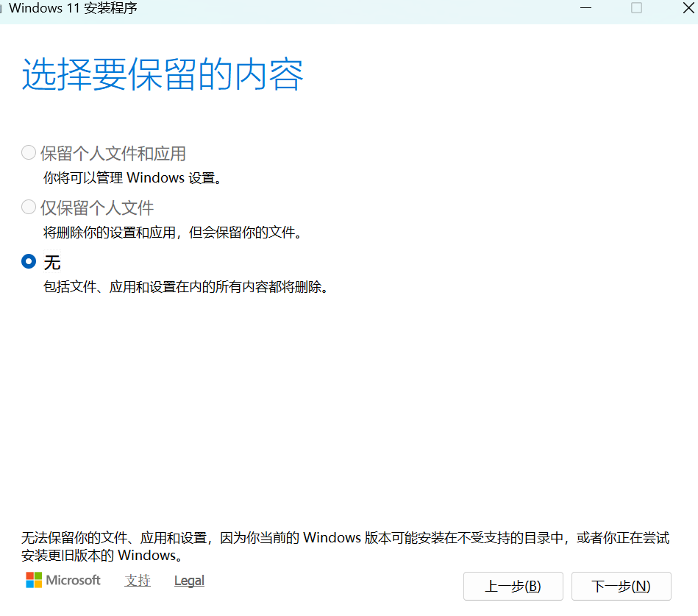Click the 选择要保留的内容 heading

(x=163, y=74)
